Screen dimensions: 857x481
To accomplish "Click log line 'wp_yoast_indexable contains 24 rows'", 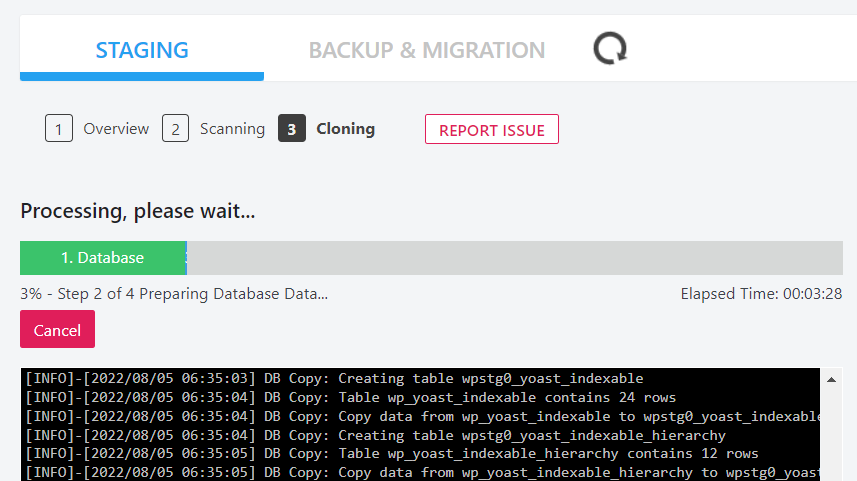I will [x=350, y=397].
